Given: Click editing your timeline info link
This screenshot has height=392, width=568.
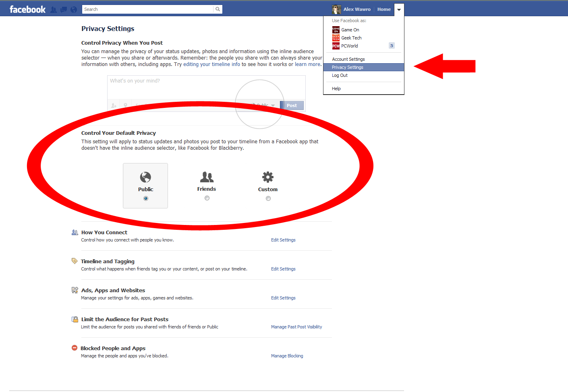Looking at the screenshot, I should tap(211, 64).
